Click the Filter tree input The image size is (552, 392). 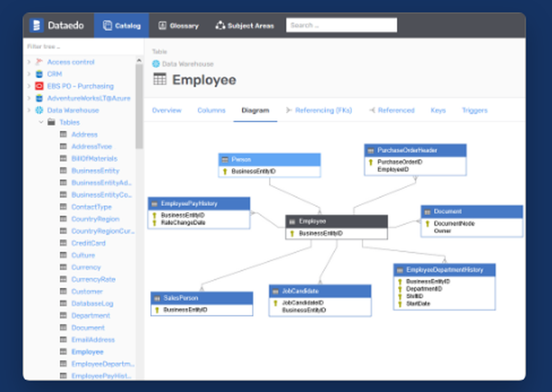tap(83, 46)
